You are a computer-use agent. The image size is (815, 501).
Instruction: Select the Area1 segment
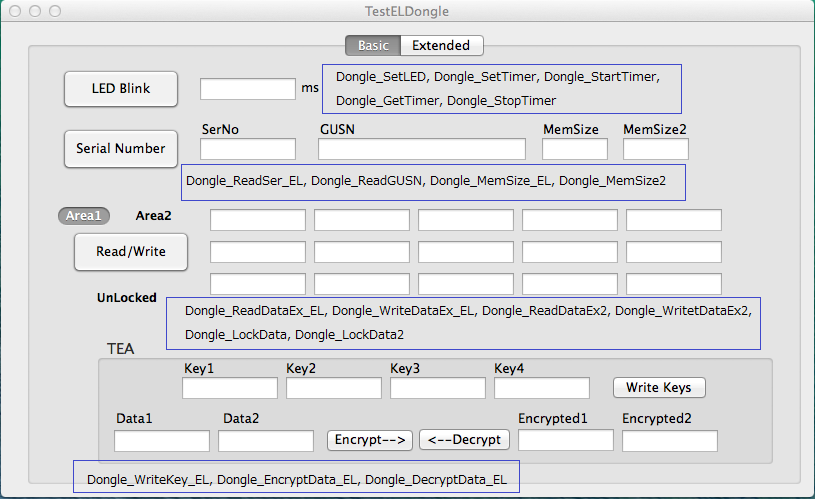[84, 216]
